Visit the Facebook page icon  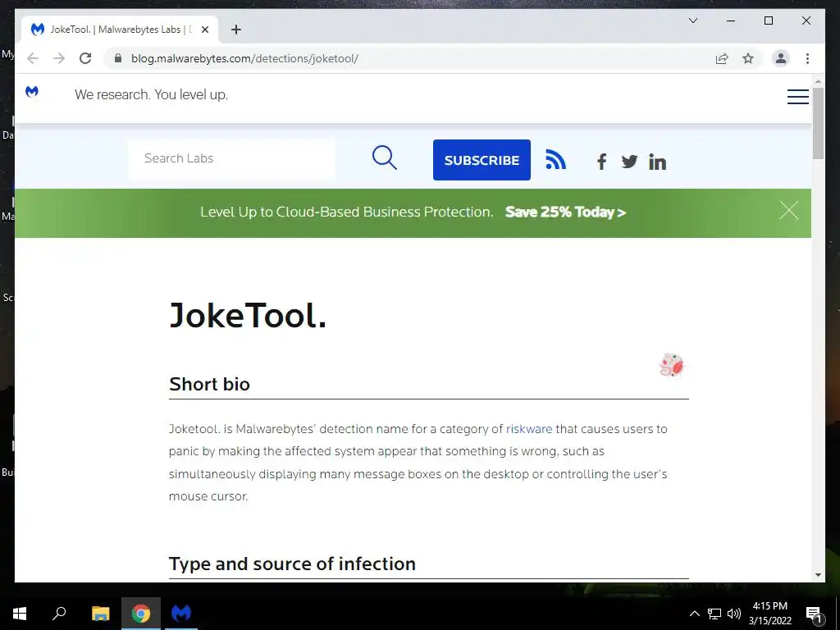coord(601,162)
